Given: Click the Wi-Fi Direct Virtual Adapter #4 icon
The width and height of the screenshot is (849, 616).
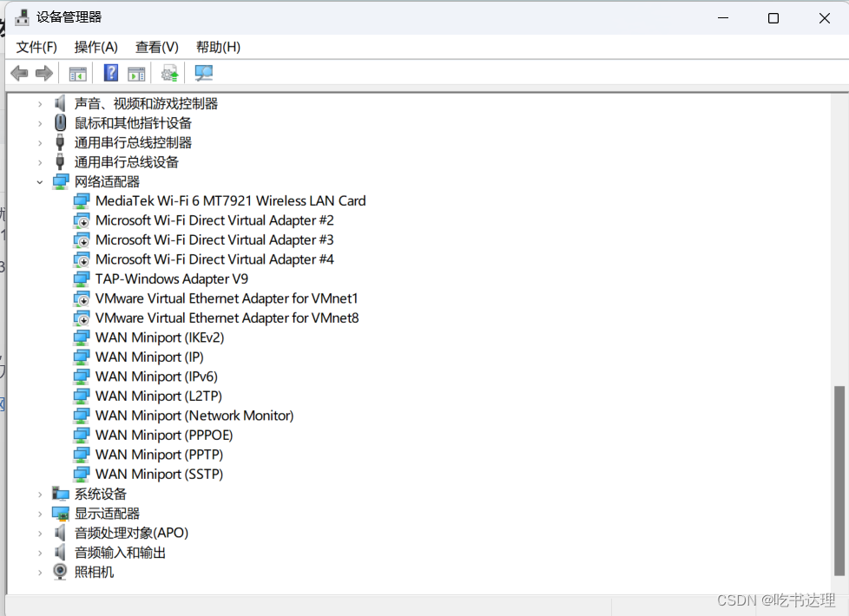Looking at the screenshot, I should [82, 259].
